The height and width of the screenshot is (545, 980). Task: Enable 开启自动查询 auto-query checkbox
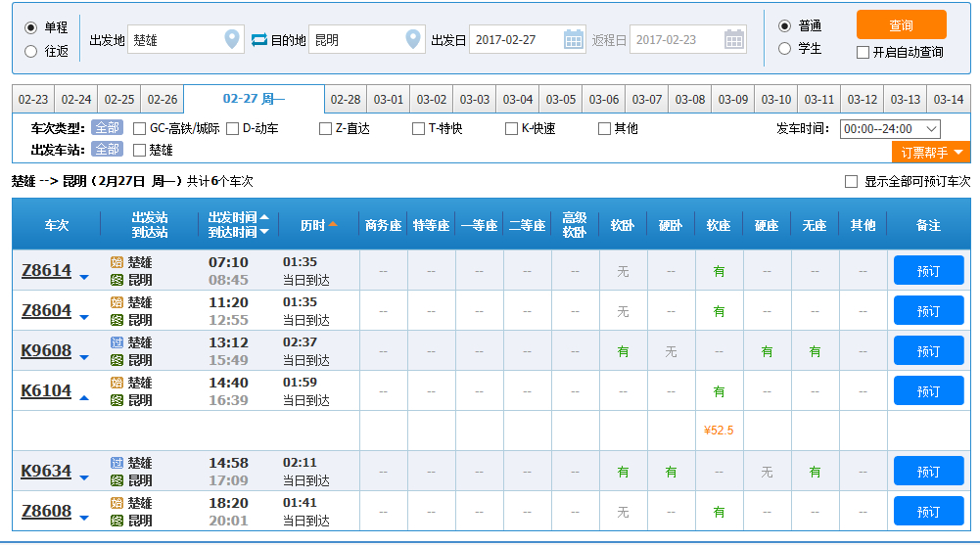[x=863, y=52]
